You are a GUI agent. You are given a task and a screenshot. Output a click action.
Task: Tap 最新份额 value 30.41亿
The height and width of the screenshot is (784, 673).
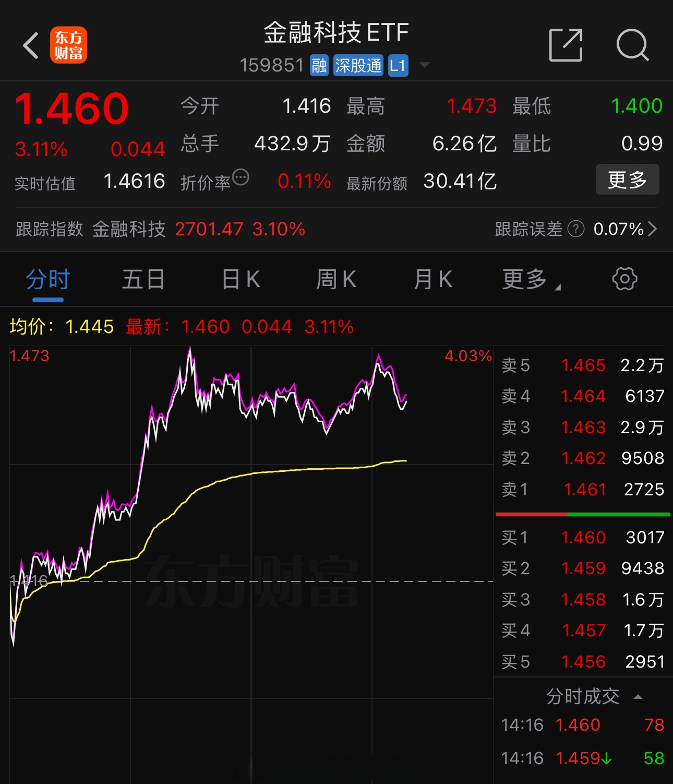[460, 181]
